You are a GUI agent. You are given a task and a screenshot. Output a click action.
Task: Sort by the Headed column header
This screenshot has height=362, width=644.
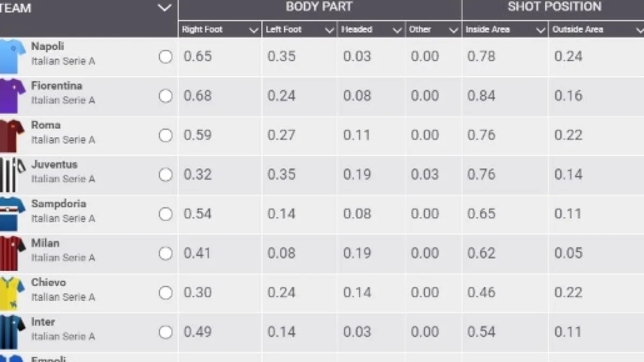pos(357,30)
